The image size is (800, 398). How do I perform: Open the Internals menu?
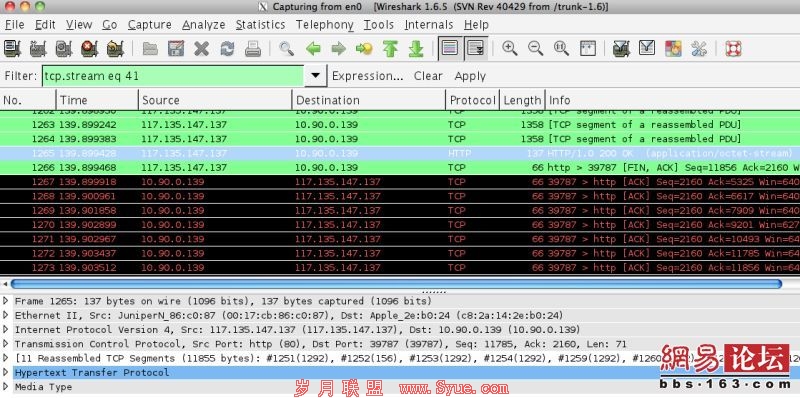pos(429,24)
